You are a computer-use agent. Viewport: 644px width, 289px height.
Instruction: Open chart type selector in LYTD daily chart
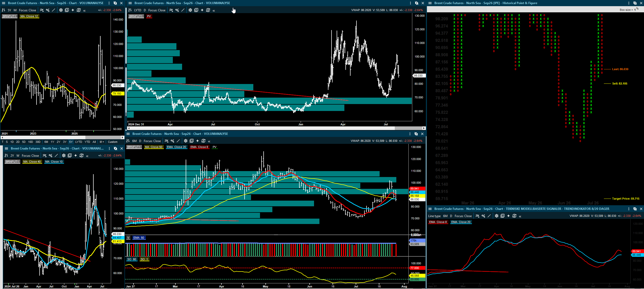point(130,10)
